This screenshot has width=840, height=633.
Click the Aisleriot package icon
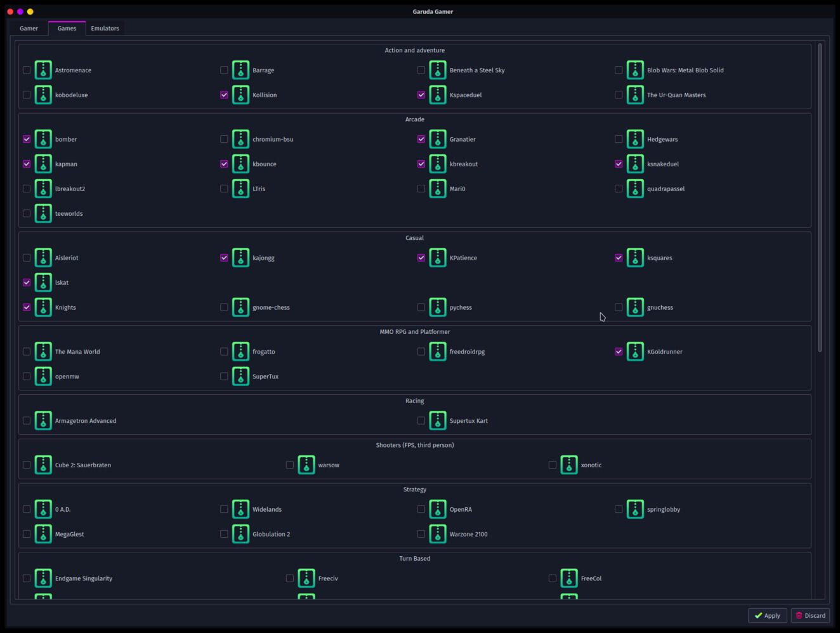pyautogui.click(x=43, y=258)
